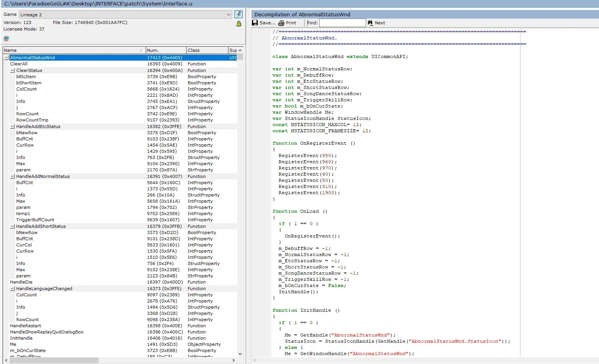Select the HandleDie function row
This screenshot has height=364, width=599.
tap(120, 282)
